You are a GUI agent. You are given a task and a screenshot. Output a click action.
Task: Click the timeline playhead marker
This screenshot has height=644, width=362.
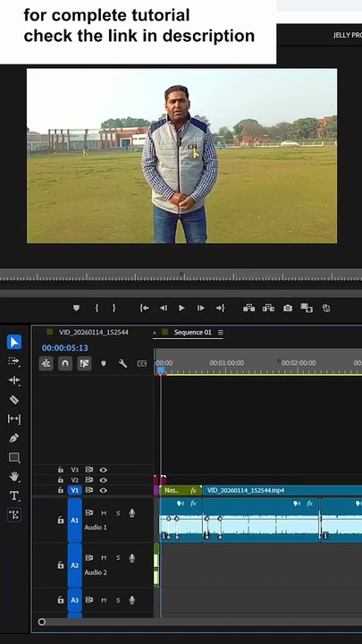tap(161, 370)
